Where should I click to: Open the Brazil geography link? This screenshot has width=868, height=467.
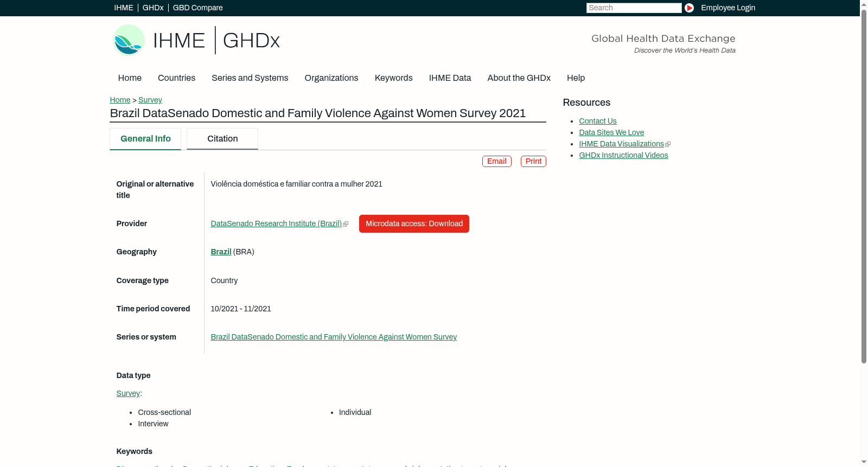(221, 252)
